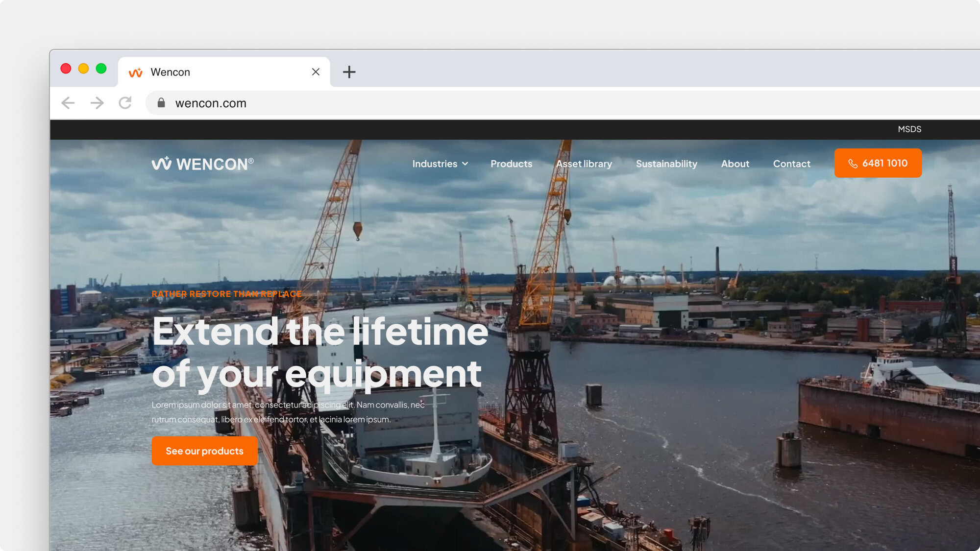This screenshot has height=551, width=980.
Task: Click the Lorem ipsum description paragraph
Action: click(x=288, y=412)
